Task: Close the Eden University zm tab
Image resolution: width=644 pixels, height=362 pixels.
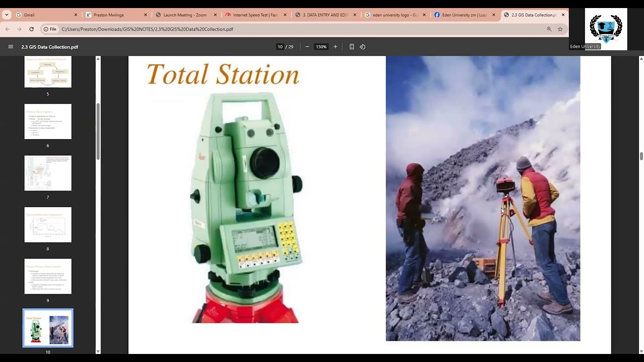Action: click(x=494, y=15)
